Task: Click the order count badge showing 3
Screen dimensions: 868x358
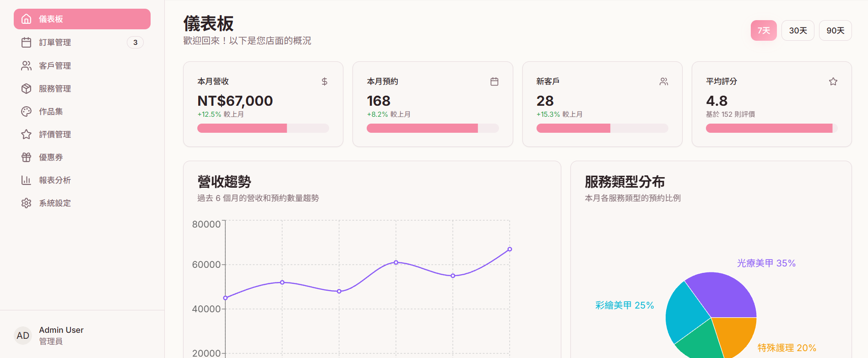Action: point(135,42)
